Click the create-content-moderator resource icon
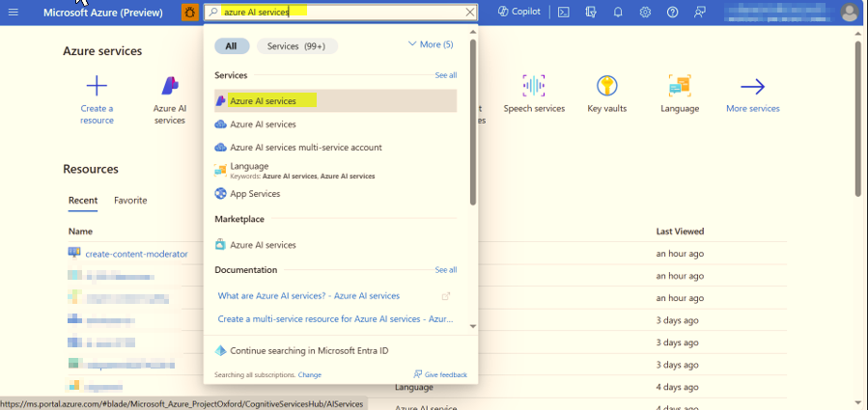 click(x=74, y=254)
